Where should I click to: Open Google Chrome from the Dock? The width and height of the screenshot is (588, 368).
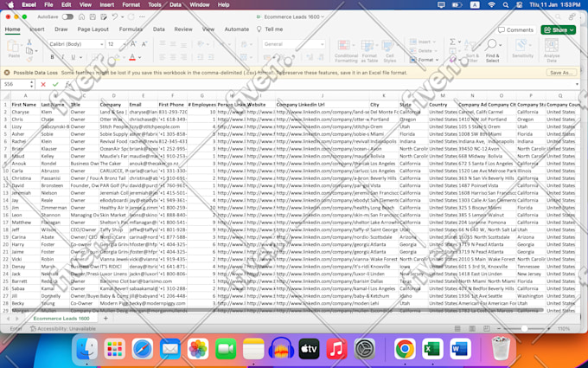(405, 349)
